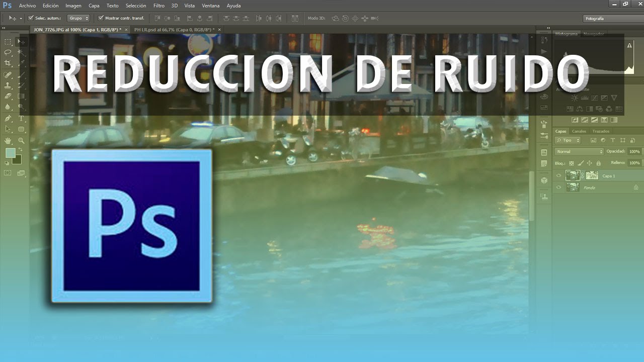The width and height of the screenshot is (644, 362).
Task: Select the Gradient tool
Action: point(21,96)
